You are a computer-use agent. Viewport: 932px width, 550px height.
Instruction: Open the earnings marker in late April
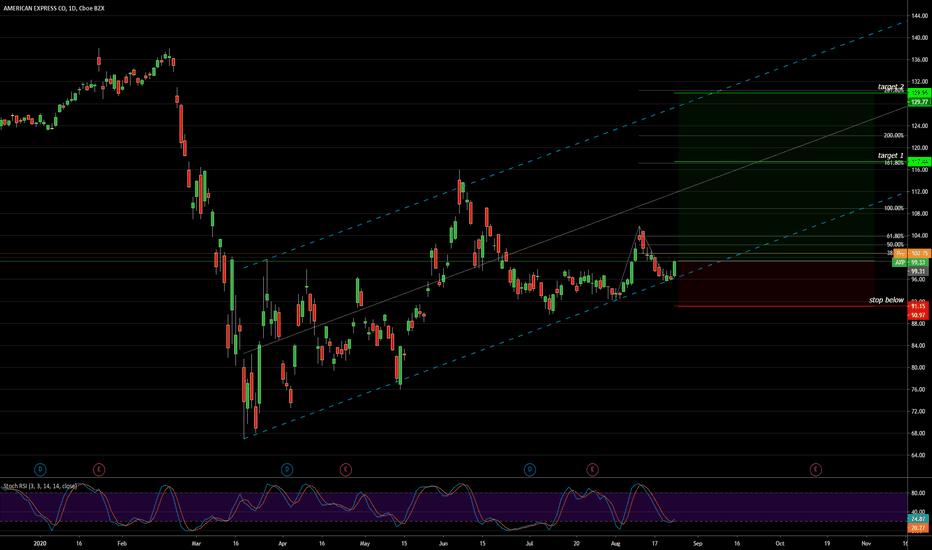point(345,470)
